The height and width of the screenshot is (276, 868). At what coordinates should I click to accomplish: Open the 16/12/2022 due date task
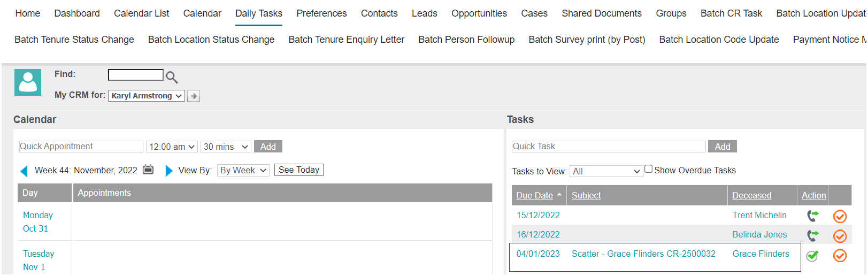coord(538,235)
